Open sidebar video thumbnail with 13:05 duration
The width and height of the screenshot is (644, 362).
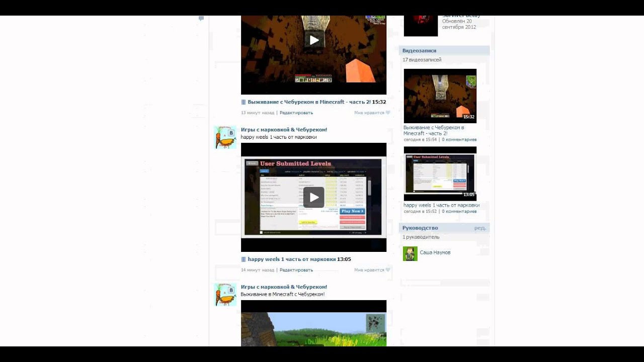click(440, 173)
